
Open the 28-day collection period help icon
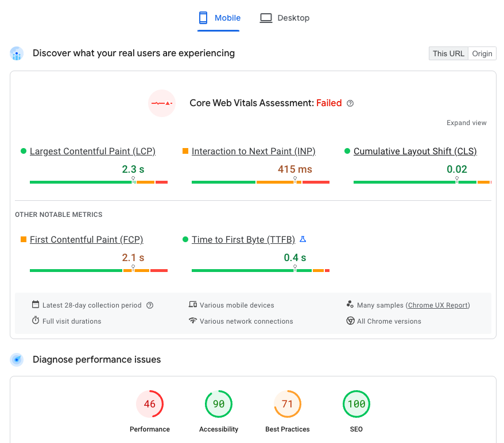pyautogui.click(x=150, y=305)
